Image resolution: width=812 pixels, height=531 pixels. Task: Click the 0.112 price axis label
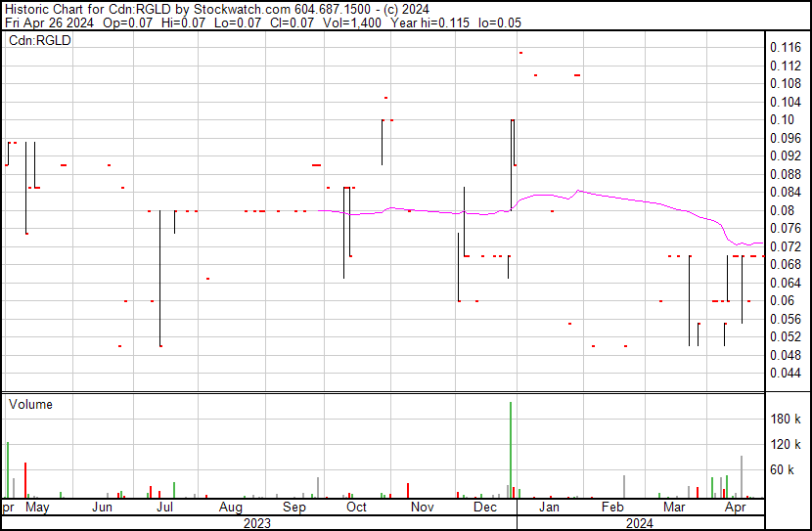pos(786,66)
